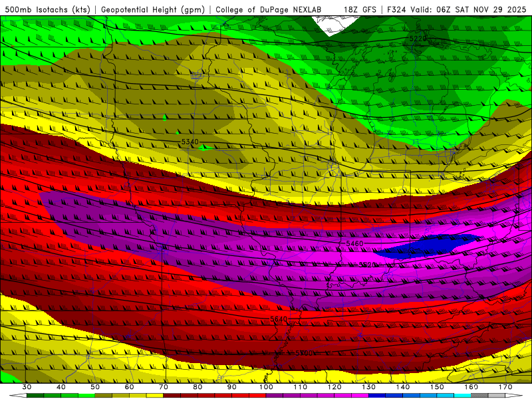Click the 170 value on the color scale
532x399 pixels.
tap(505, 387)
